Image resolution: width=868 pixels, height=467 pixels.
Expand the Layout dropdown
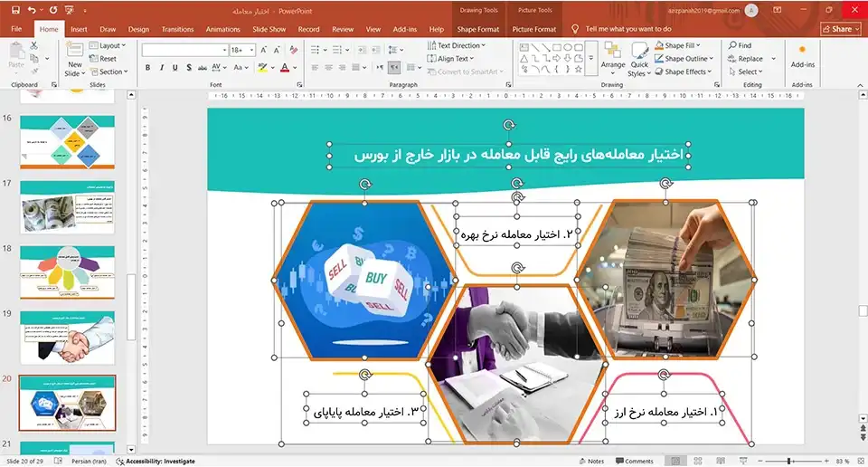click(108, 45)
